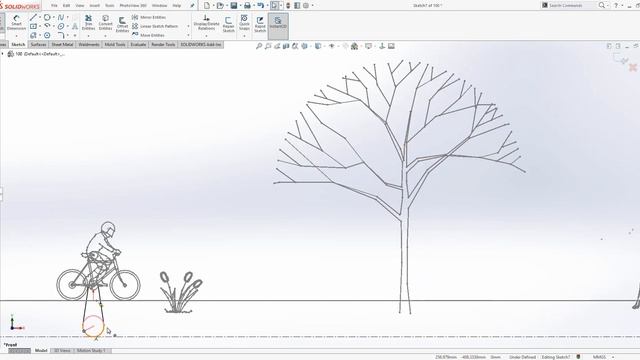The image size is (640, 360).
Task: Click the Repair Sketch tool
Action: 229,24
